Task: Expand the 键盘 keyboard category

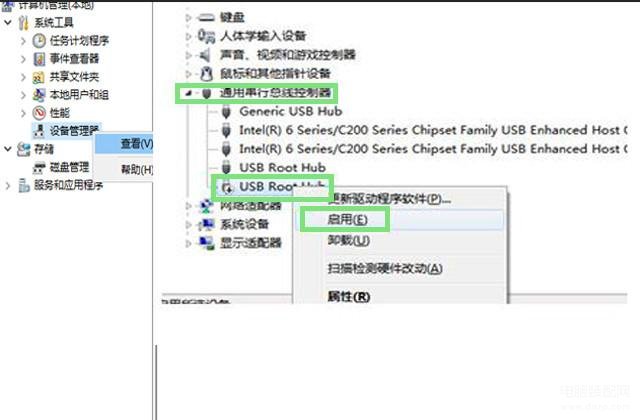Action: click(x=188, y=18)
